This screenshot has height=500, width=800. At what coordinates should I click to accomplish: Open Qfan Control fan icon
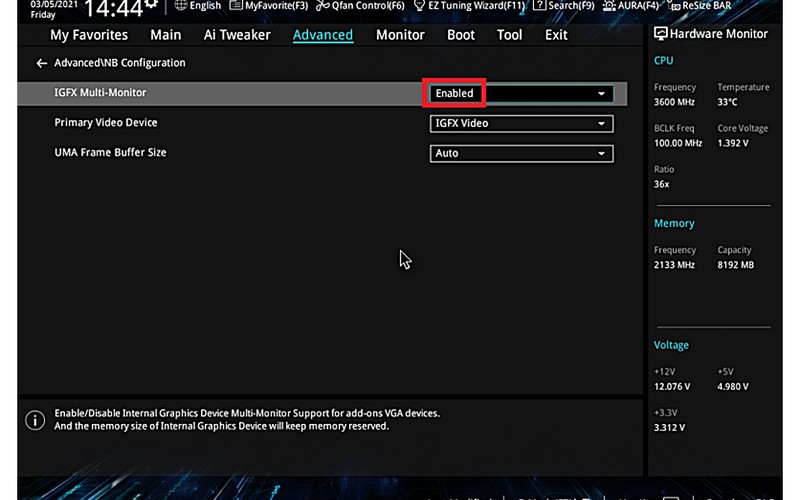pyautogui.click(x=322, y=6)
